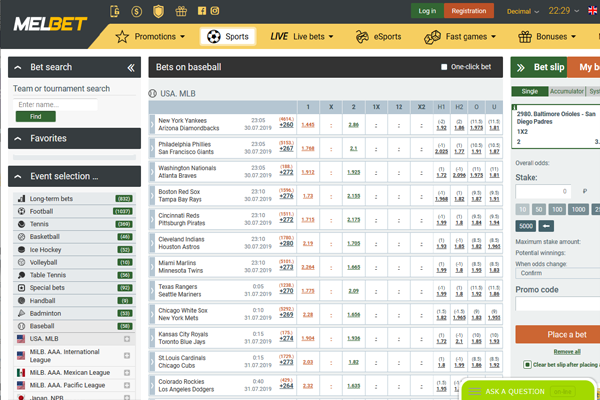The image size is (600, 400).
Task: Select Basketball in the sports list
Action: click(x=74, y=237)
